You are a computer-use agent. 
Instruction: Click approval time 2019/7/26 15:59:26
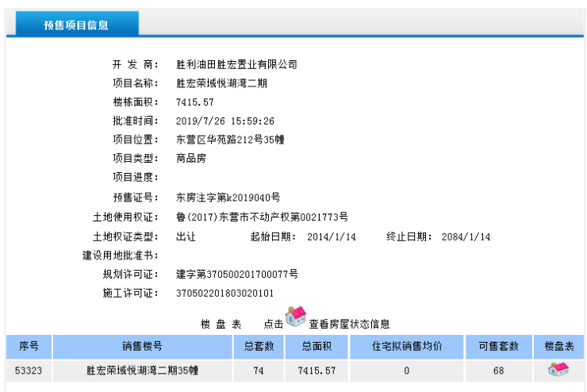[225, 121]
